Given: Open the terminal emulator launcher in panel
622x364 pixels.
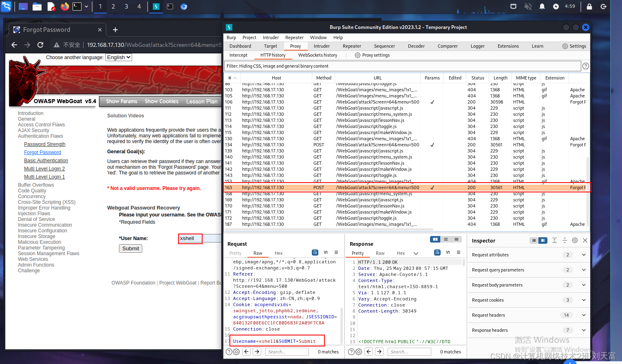Looking at the screenshot, I should [x=77, y=7].
